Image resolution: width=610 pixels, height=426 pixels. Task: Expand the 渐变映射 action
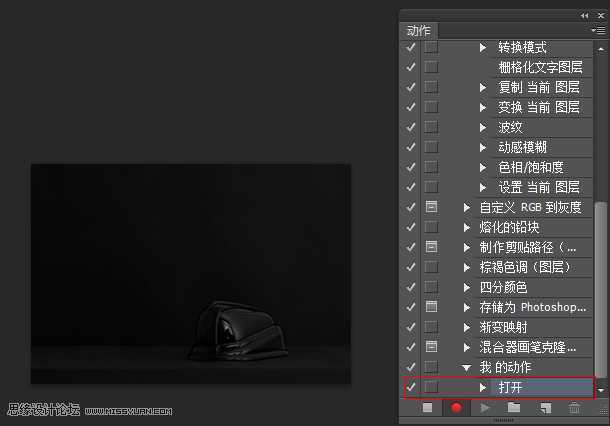tap(467, 327)
